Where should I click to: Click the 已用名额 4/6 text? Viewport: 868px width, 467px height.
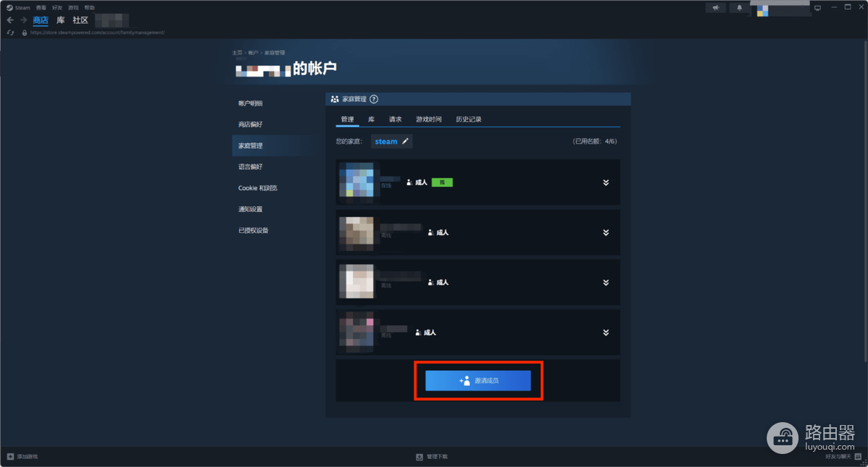597,142
